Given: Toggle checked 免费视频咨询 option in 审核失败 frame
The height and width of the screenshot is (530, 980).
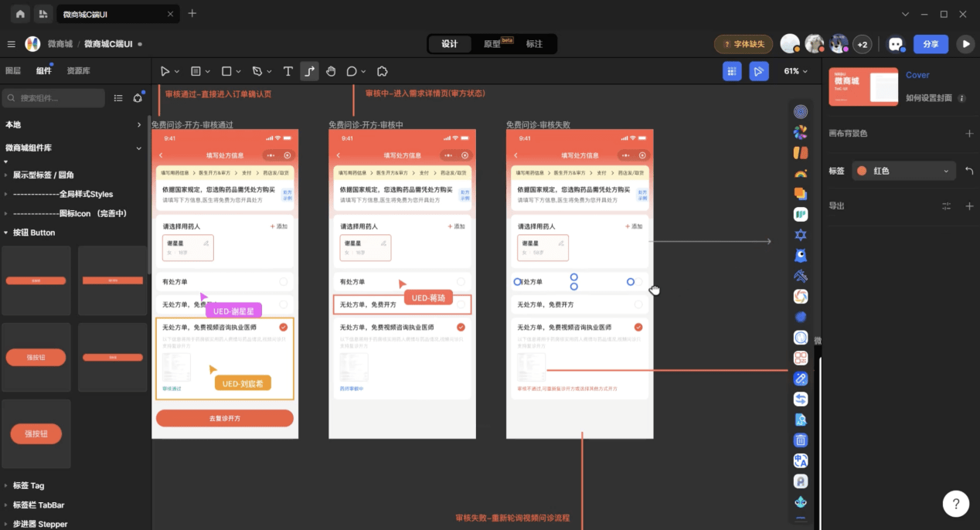Looking at the screenshot, I should pyautogui.click(x=638, y=328).
